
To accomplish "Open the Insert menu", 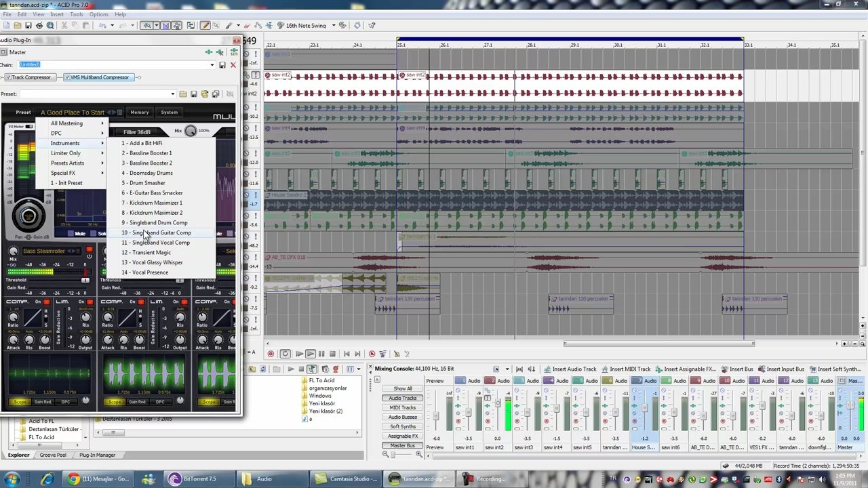I will click(x=56, y=14).
